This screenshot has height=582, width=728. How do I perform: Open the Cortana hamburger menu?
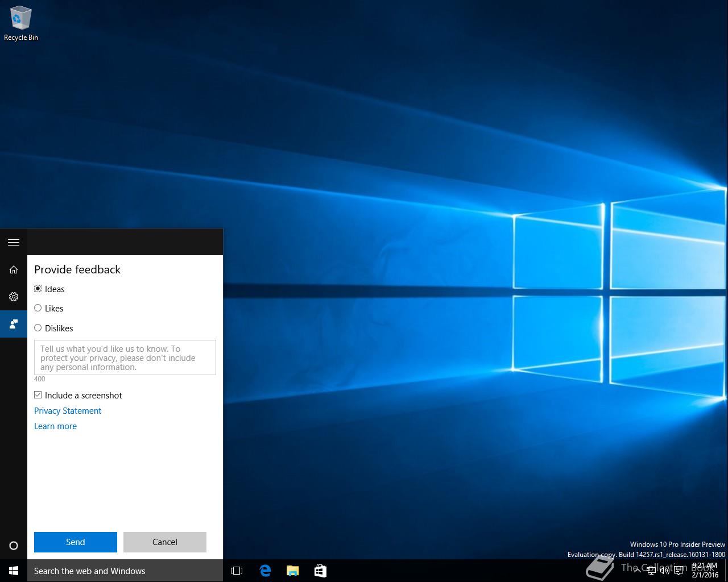pyautogui.click(x=14, y=243)
